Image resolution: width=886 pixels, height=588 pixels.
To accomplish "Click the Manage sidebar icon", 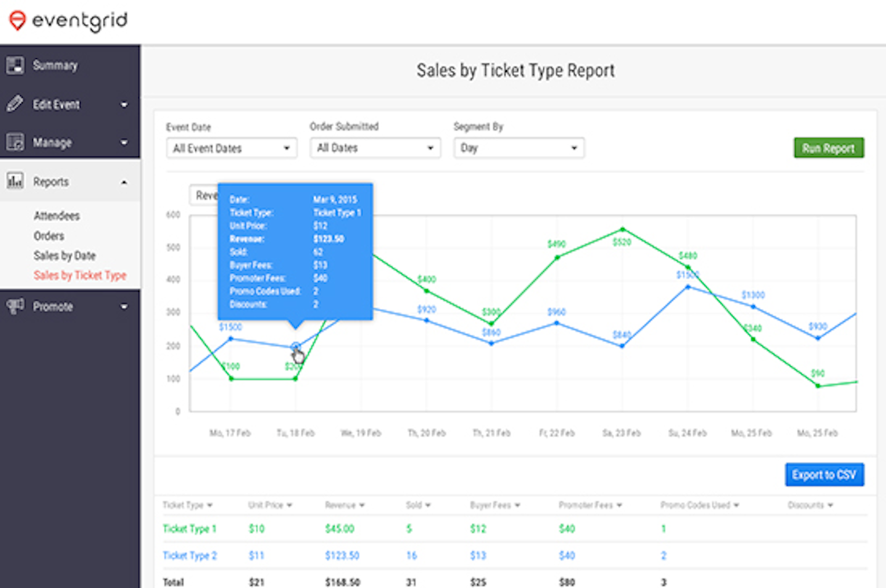I will pos(15,142).
